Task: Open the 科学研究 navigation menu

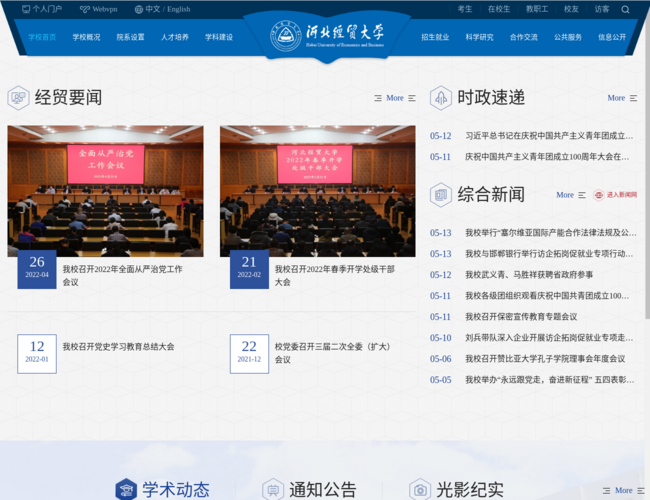Action: pos(479,37)
